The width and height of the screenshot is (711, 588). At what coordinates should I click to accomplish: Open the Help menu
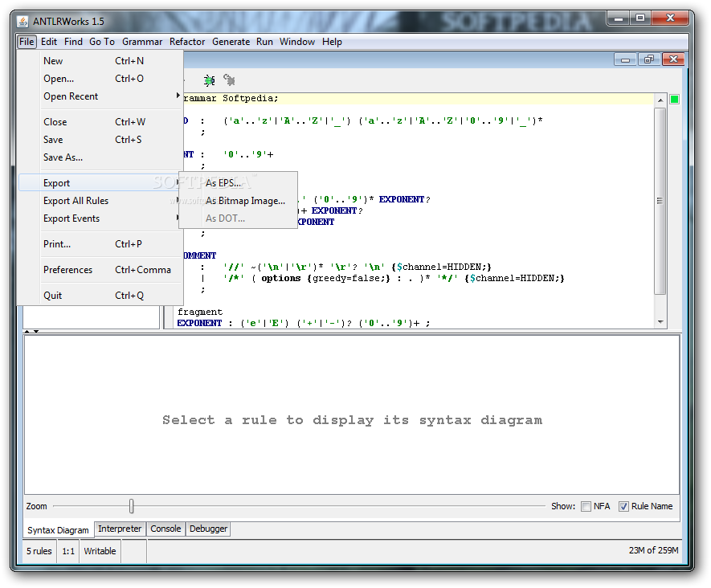point(332,42)
